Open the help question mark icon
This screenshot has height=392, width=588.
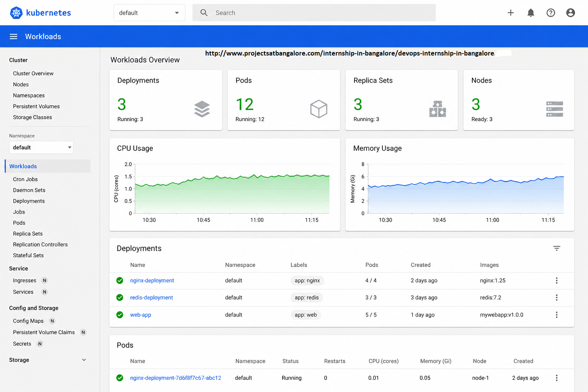tap(550, 13)
